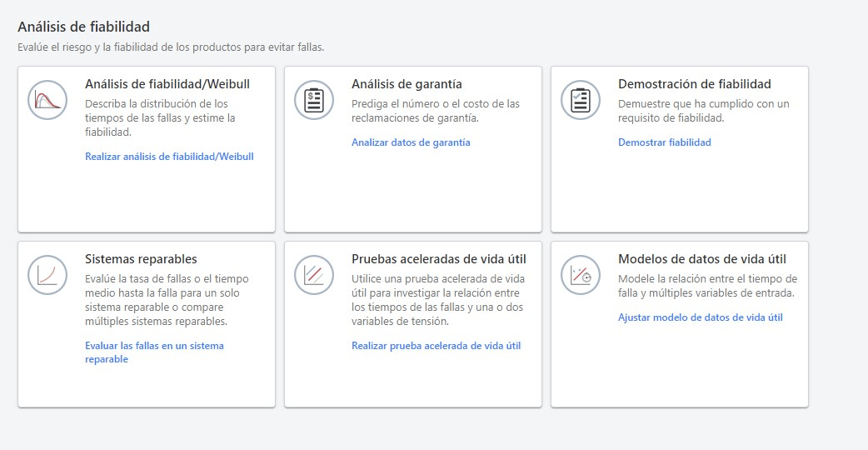Open 'Evaluar las fallas en un sistema reparable'
Image resolution: width=868 pixels, height=450 pixels.
click(x=154, y=346)
